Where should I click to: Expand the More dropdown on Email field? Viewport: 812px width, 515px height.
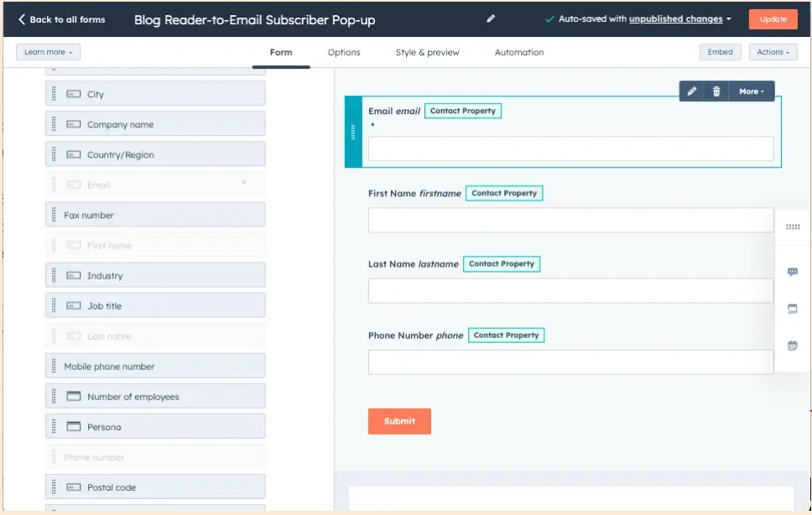752,91
